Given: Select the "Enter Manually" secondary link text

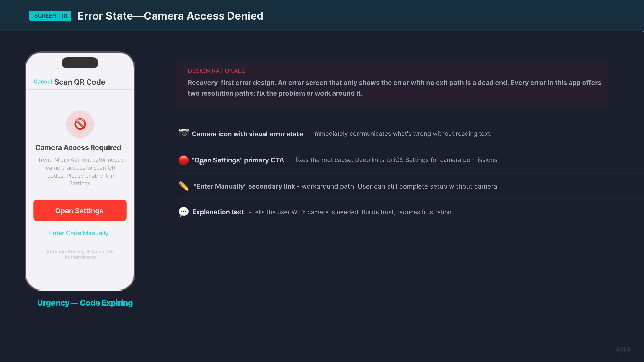Looking at the screenshot, I should 244,186.
